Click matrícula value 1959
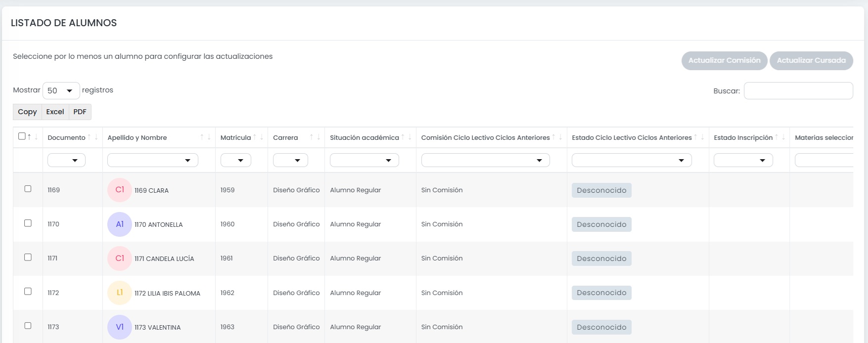The image size is (868, 343). pos(228,190)
